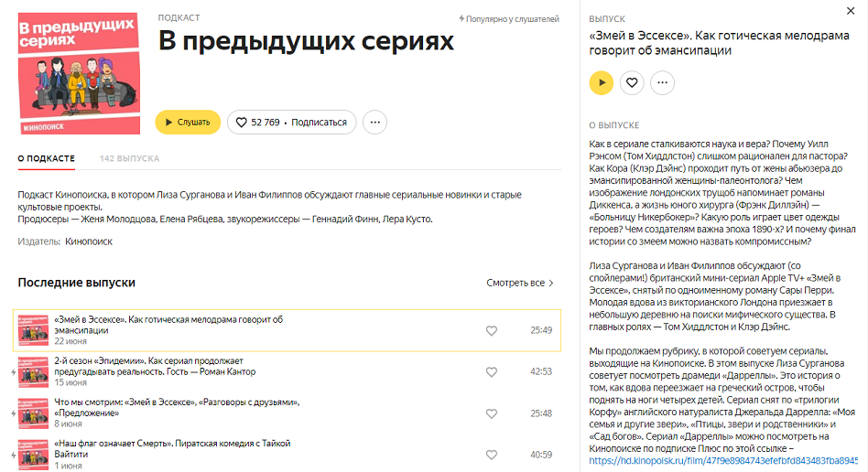This screenshot has width=868, height=472.
Task: Open the podcast cover artwork
Action: coord(79,73)
